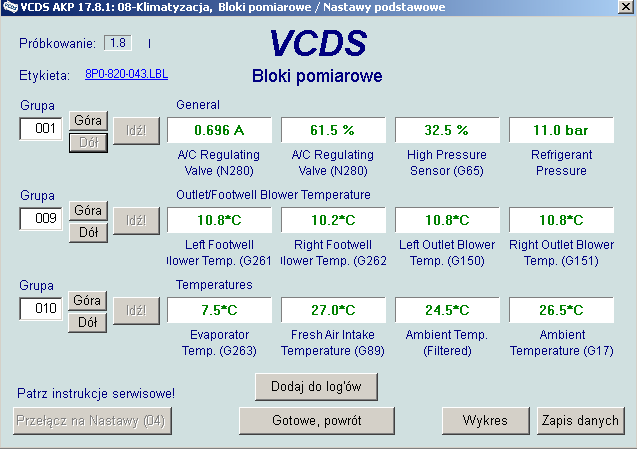Image resolution: width=637 pixels, height=449 pixels.
Task: Click the Left Outlet Blower Temp. (G150) label
Action: 447,252
